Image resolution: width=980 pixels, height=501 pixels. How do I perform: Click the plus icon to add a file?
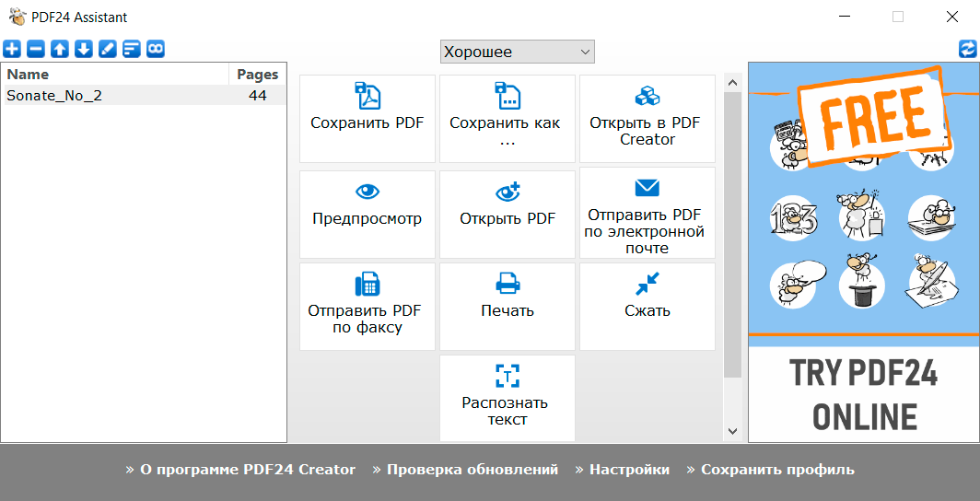[x=12, y=49]
